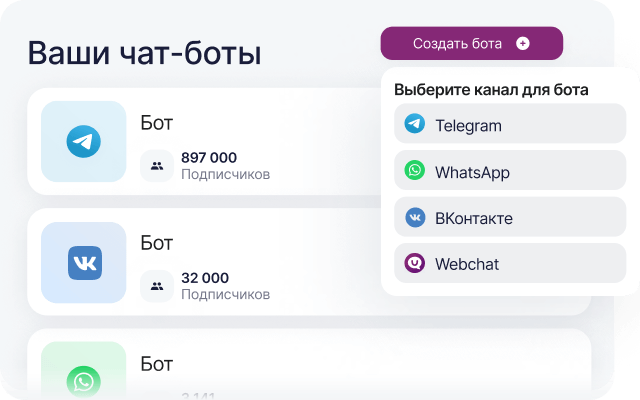Click subscribers icon on VK bot card
This screenshot has width=640, height=400.
pyautogui.click(x=157, y=286)
